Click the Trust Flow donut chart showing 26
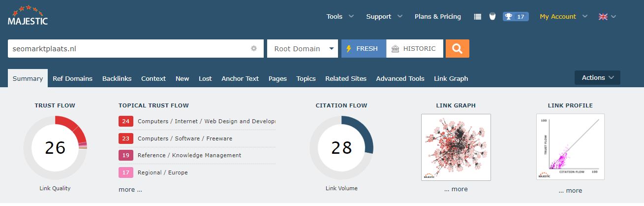This screenshot has height=206, width=644. [55, 147]
